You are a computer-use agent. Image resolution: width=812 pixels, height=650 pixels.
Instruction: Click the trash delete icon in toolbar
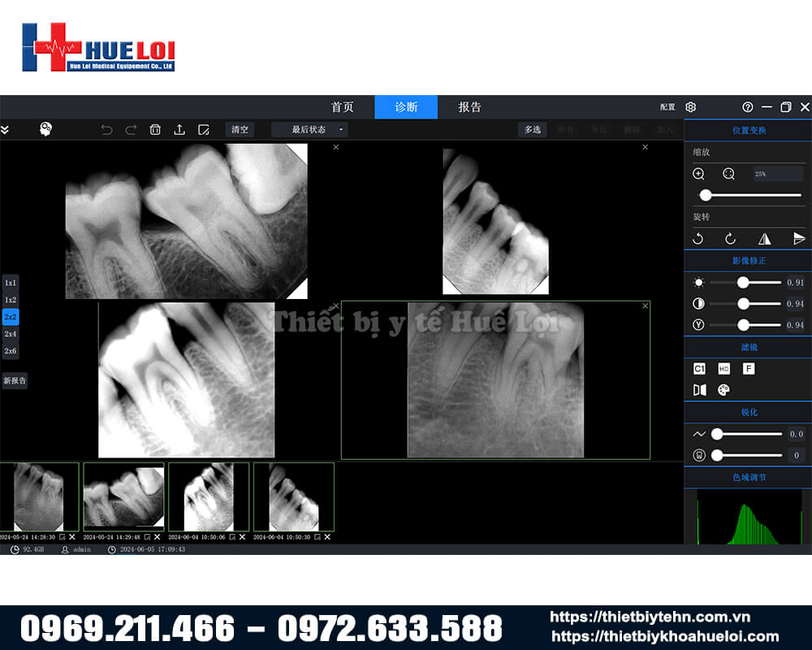pyautogui.click(x=155, y=129)
